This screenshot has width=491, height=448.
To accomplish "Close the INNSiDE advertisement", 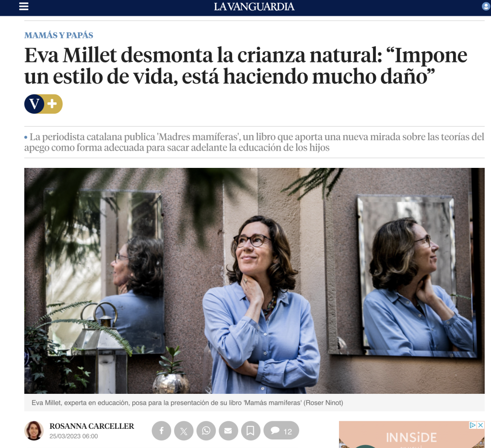I will point(480,425).
